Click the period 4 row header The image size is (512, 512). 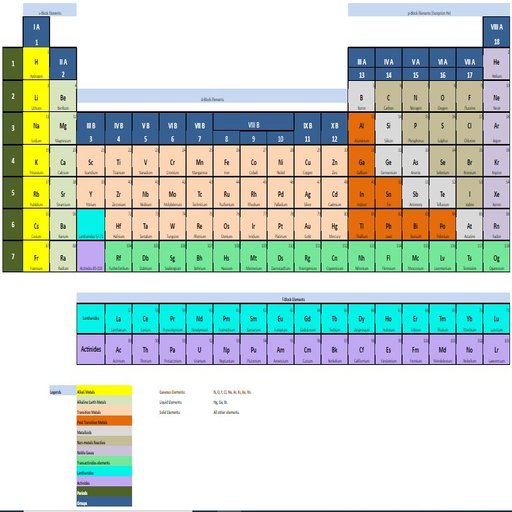click(13, 160)
